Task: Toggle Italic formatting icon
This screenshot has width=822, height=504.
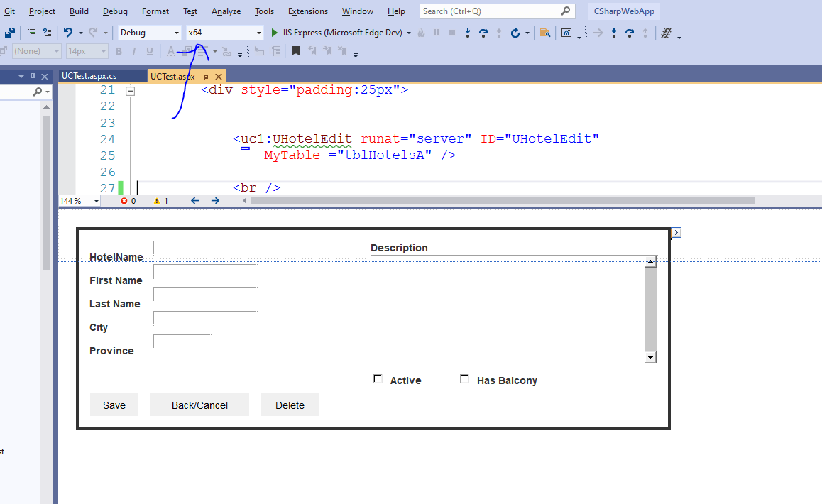Action: [134, 51]
